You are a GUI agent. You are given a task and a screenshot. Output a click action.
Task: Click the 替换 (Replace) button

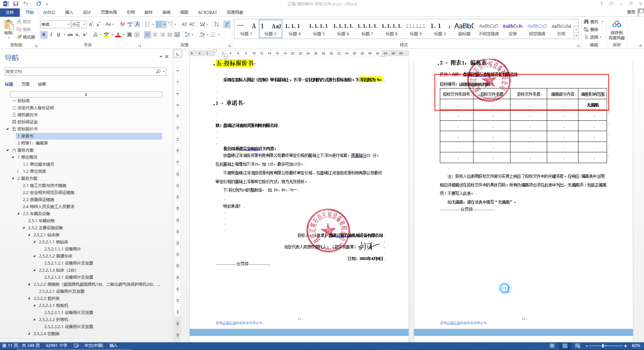point(592,30)
